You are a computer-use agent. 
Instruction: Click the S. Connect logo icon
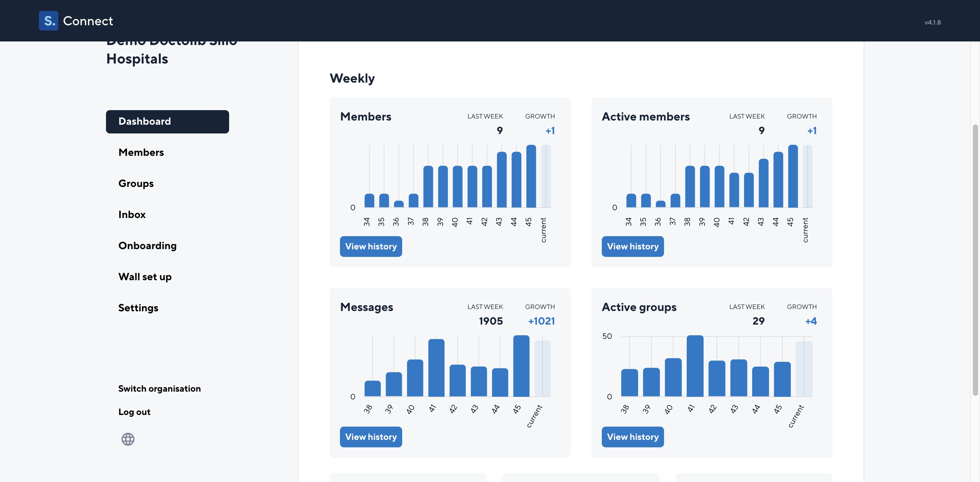(x=48, y=20)
